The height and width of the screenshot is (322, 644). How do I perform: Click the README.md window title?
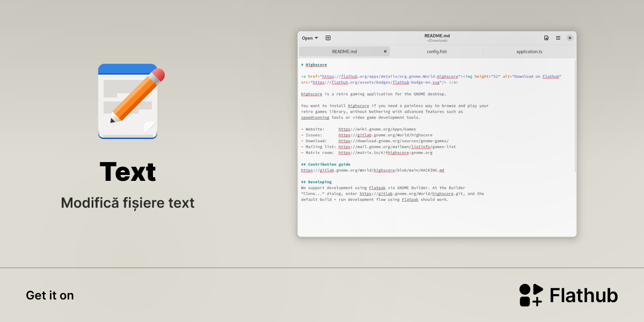point(437,36)
